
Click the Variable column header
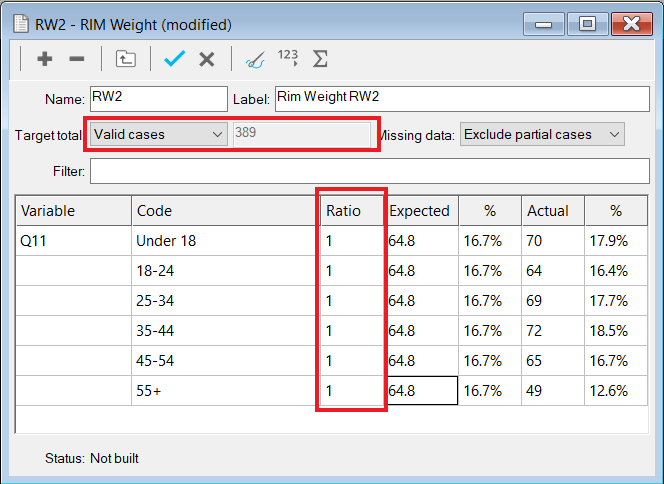pyautogui.click(x=74, y=210)
